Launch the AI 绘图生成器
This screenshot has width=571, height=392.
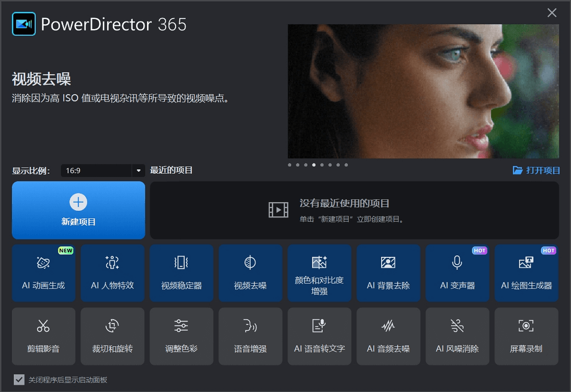coord(526,273)
